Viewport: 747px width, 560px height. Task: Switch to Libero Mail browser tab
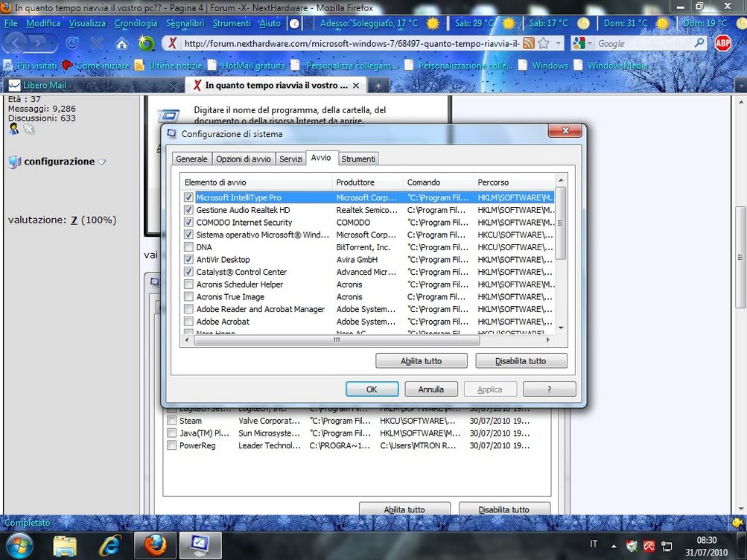[93, 85]
